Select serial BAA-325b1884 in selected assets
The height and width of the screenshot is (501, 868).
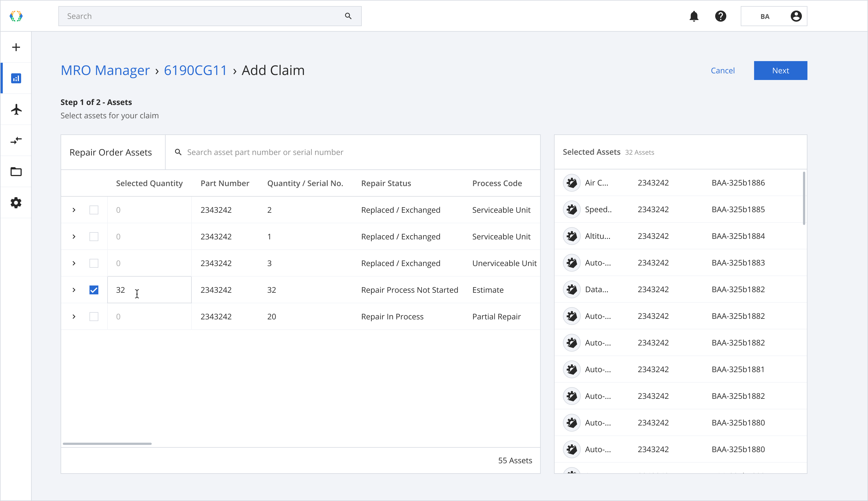click(738, 236)
